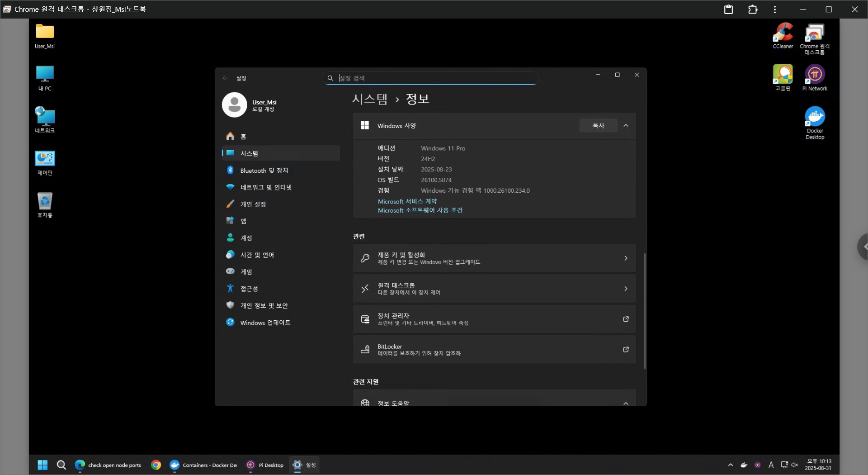The height and width of the screenshot is (475, 868).
Task: Select the Windows 11 Pro edition value
Action: [x=443, y=148]
